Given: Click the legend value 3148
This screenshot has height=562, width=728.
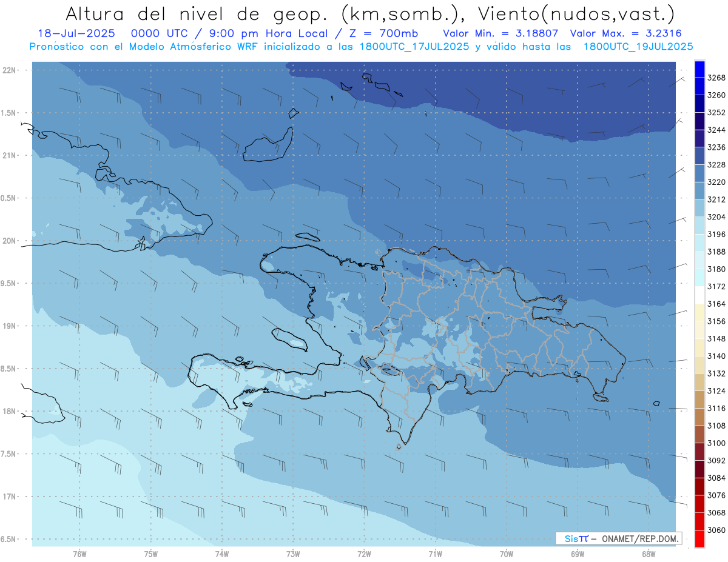Looking at the screenshot, I should tap(716, 338).
